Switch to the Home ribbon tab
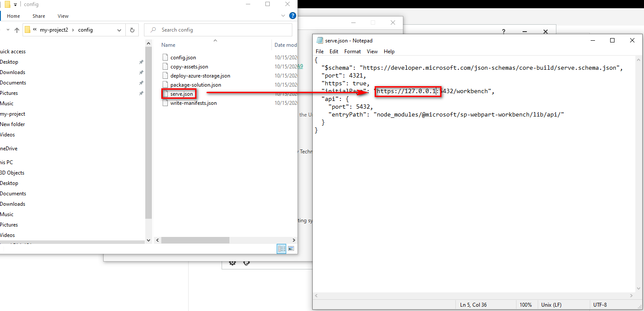This screenshot has height=311, width=644. [13, 16]
